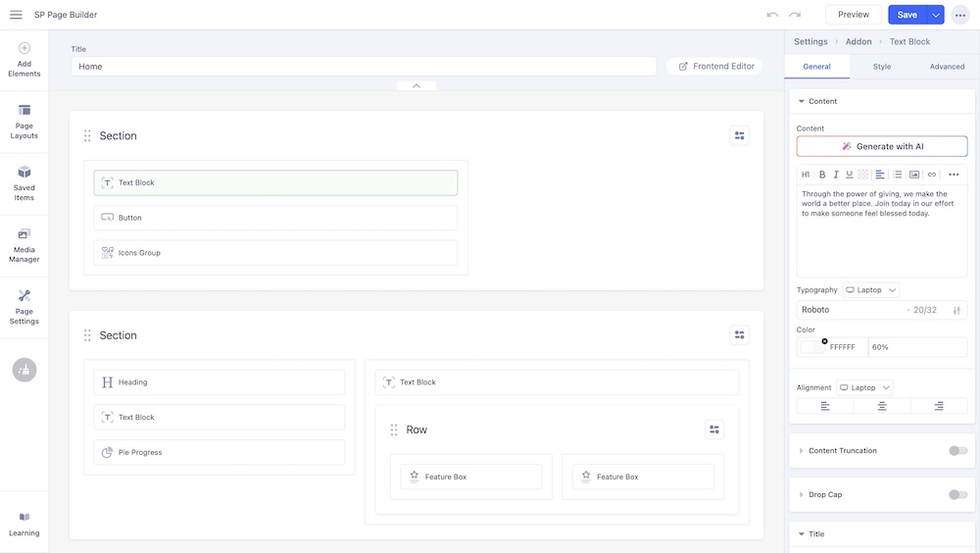
Task: Grab the second Section drag handle
Action: coord(87,335)
